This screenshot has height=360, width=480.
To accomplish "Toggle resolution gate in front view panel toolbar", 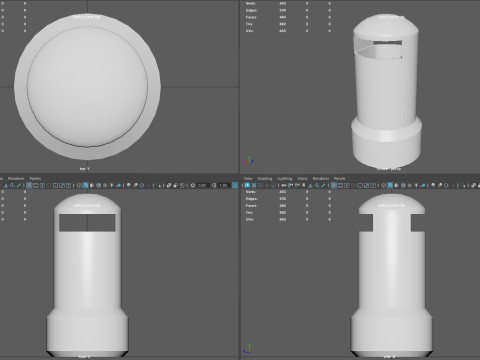I will click(x=42, y=185).
